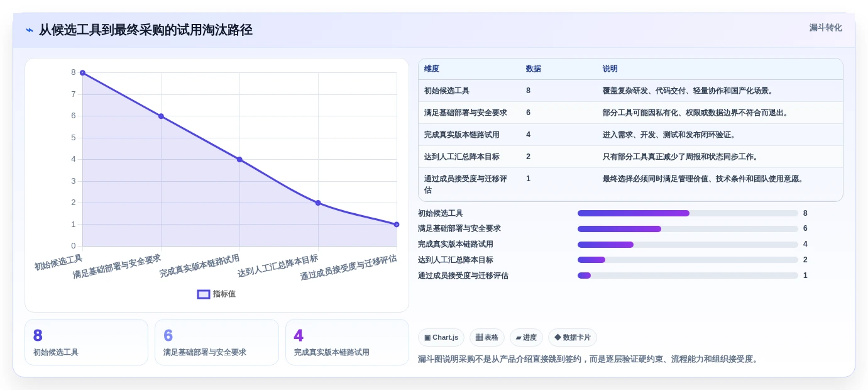Click the 完成真实版本链路试用 progress bar
Screen dimensions: 868x390
pos(688,245)
